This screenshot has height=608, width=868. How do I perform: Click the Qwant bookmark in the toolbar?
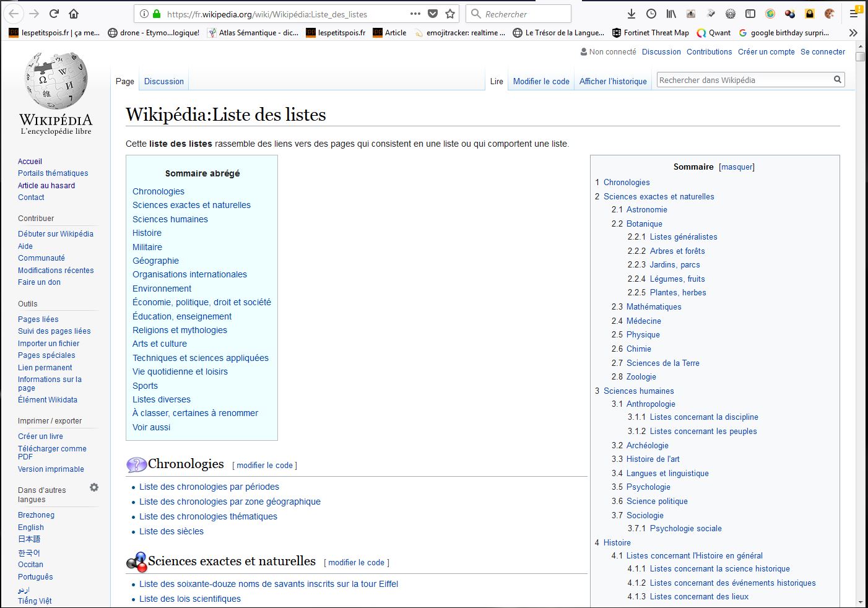point(713,33)
